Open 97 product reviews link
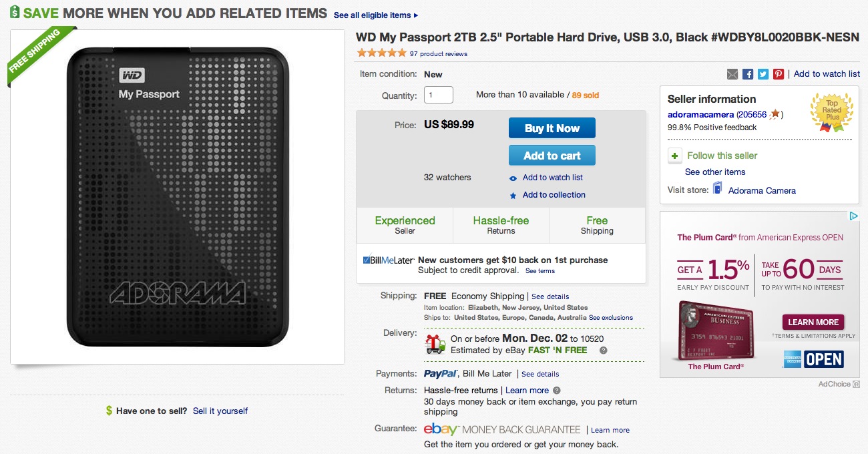Screen dimensions: 868x454 (x=438, y=54)
